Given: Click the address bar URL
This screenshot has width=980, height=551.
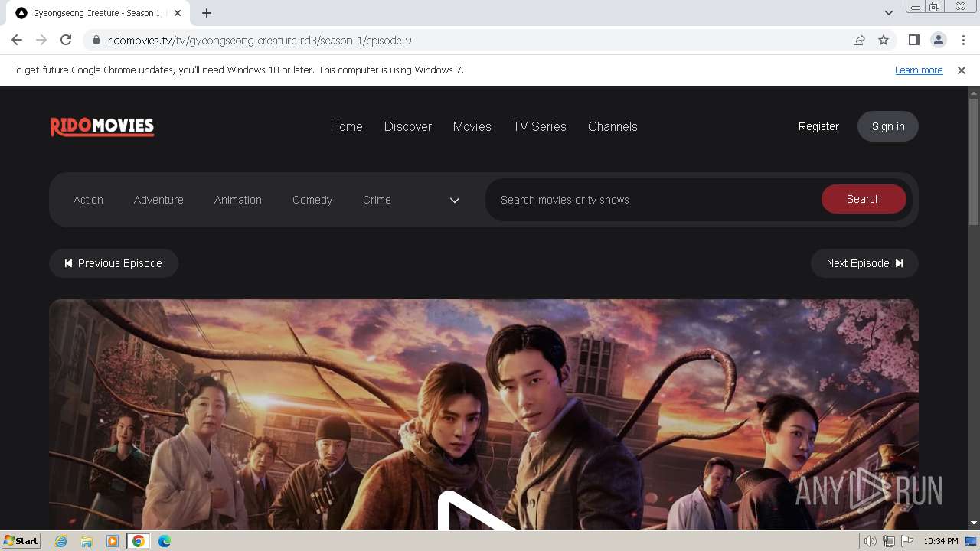Looking at the screenshot, I should coord(260,40).
